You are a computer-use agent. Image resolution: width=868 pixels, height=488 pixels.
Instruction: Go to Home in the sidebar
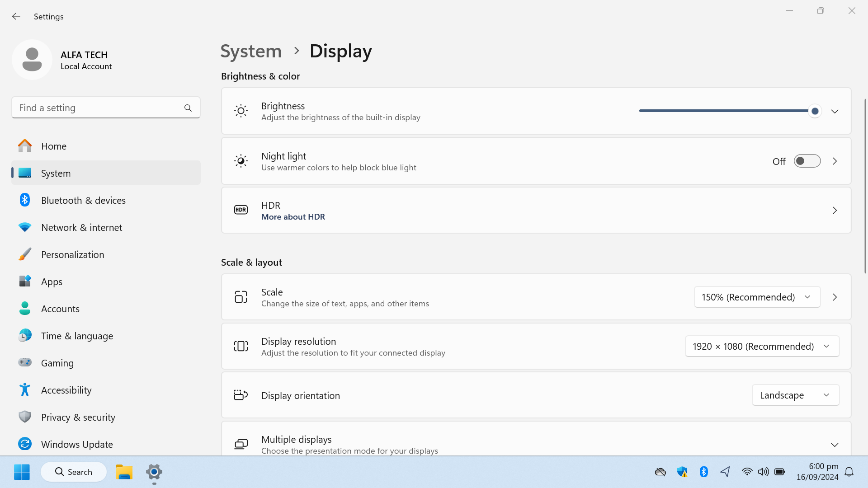[106, 146]
